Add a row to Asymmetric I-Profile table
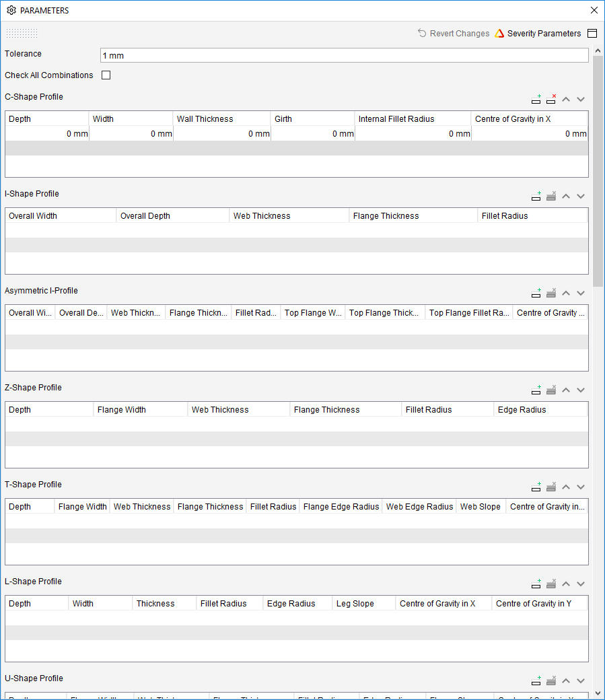The width and height of the screenshot is (605, 700). click(x=536, y=293)
